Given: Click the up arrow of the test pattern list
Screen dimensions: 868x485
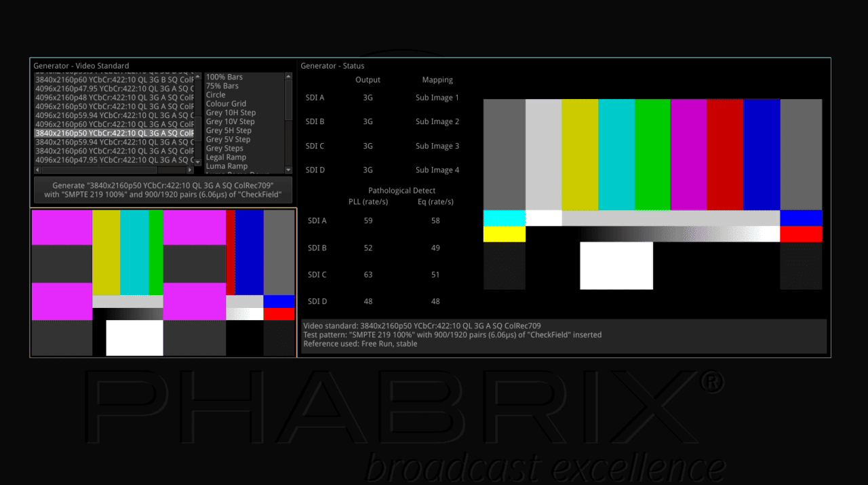Looking at the screenshot, I should [288, 76].
